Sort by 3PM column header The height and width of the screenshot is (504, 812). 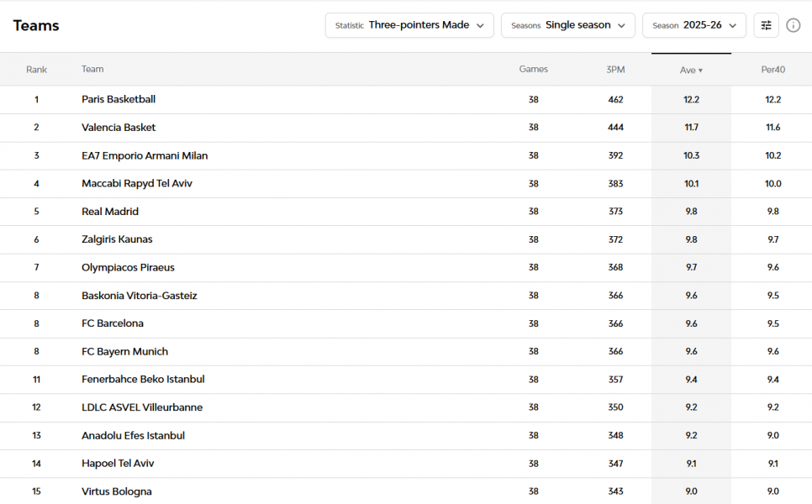pyautogui.click(x=615, y=70)
